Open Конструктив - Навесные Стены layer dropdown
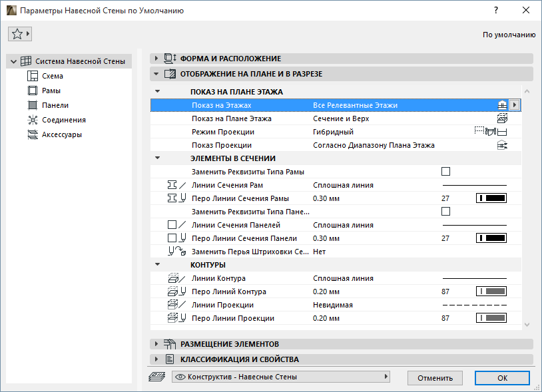542x392 pixels. click(x=281, y=377)
